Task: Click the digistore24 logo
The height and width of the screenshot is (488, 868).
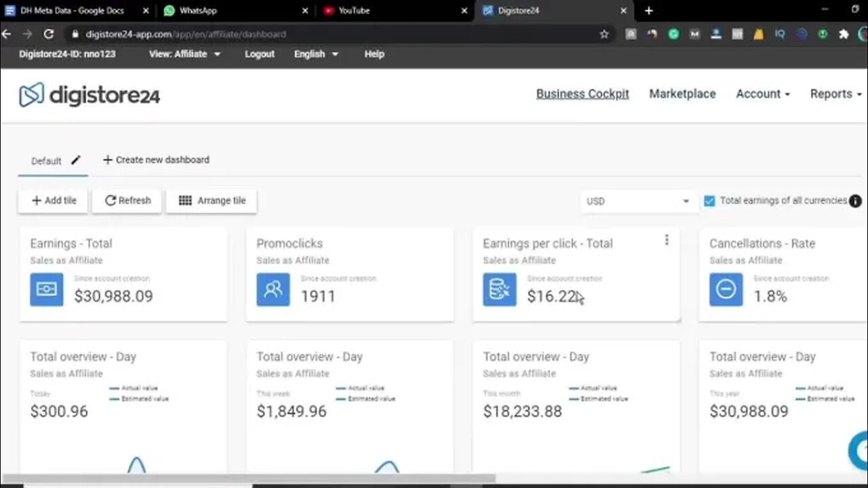Action: point(90,95)
